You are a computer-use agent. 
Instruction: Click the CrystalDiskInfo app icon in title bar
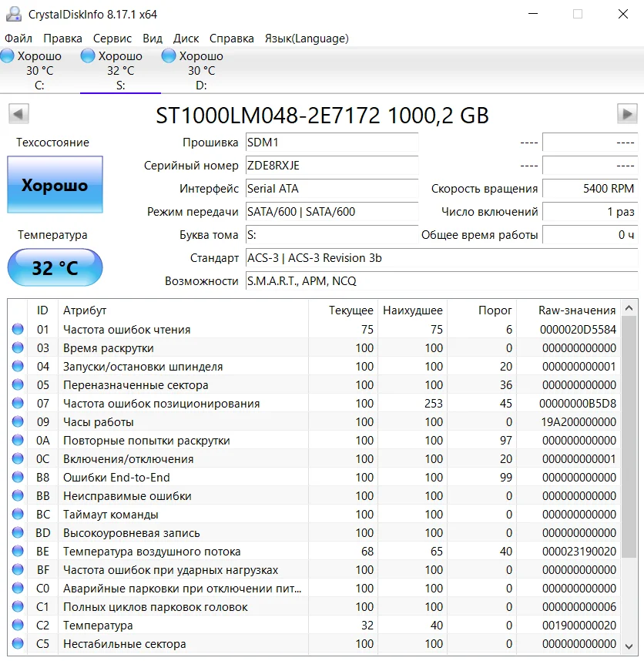(x=13, y=14)
